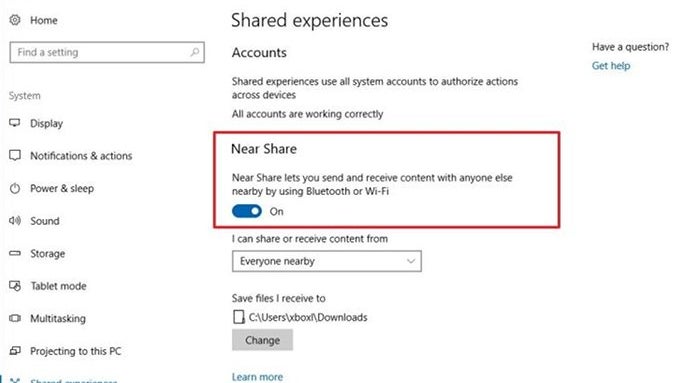
Task: Click the dropdown chevron arrow
Action: coord(411,261)
